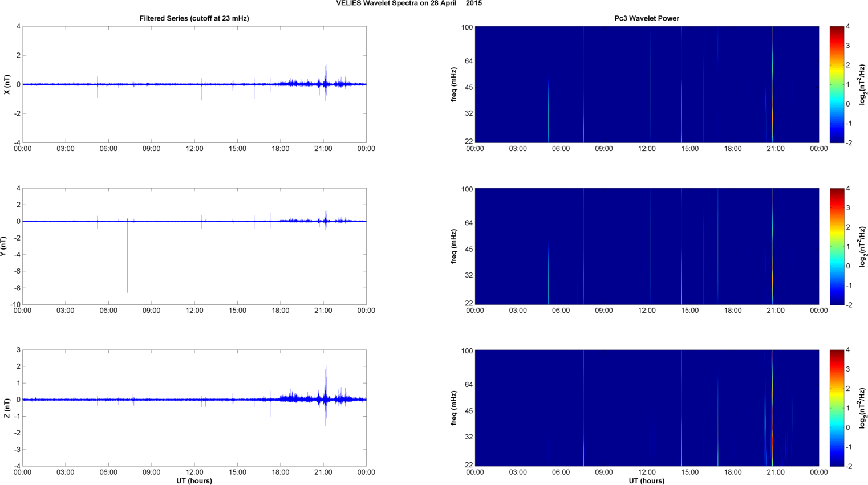The width and height of the screenshot is (868, 485).
Task: Select the 'Filtered Series (cutoff at 23 mHz)' heading
Action: [x=194, y=18]
